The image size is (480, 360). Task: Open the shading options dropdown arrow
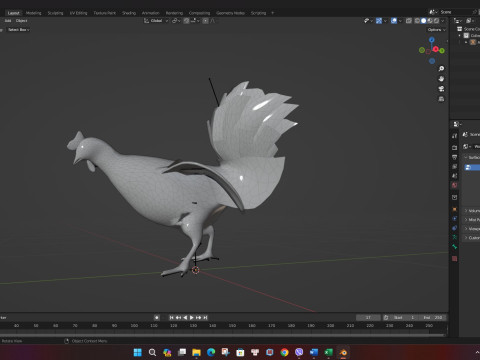(x=443, y=21)
